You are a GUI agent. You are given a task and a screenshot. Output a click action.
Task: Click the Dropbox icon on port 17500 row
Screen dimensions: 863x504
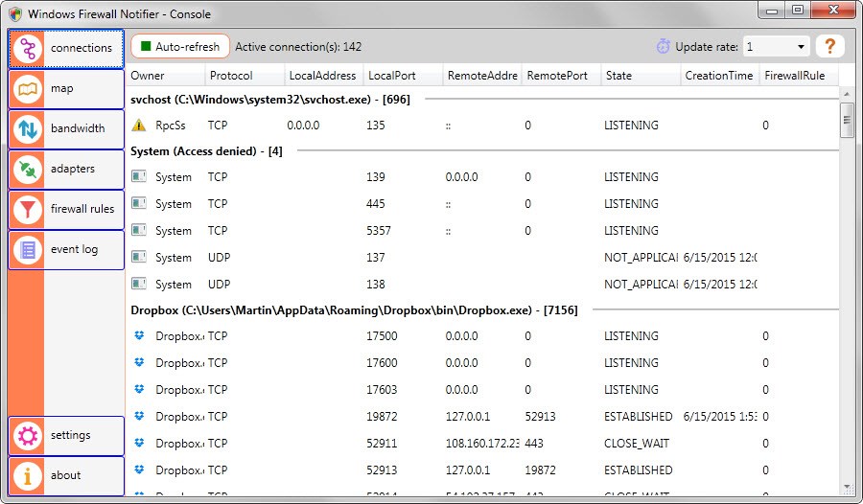click(139, 335)
